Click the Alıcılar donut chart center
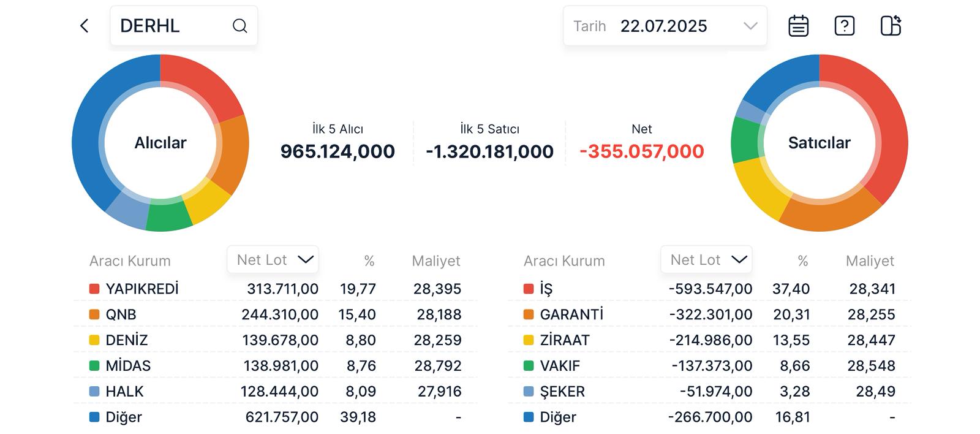Image resolution: width=980 pixels, height=434 pixels. [160, 143]
